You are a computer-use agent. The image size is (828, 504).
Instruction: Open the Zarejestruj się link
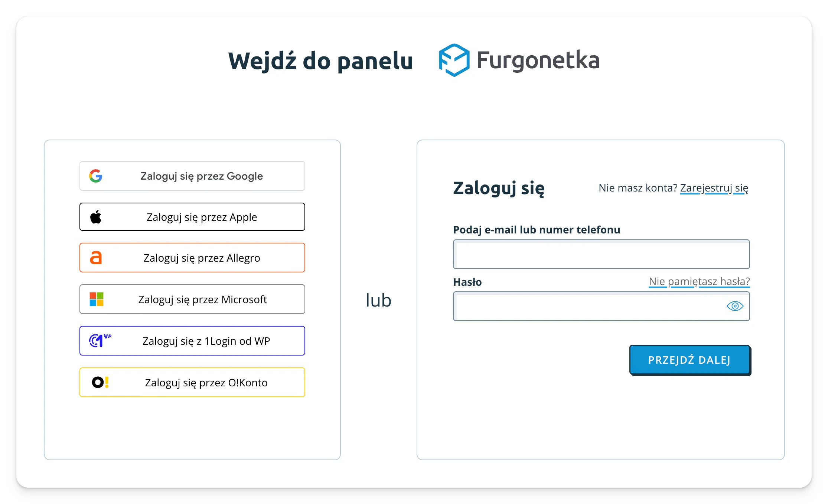click(714, 188)
